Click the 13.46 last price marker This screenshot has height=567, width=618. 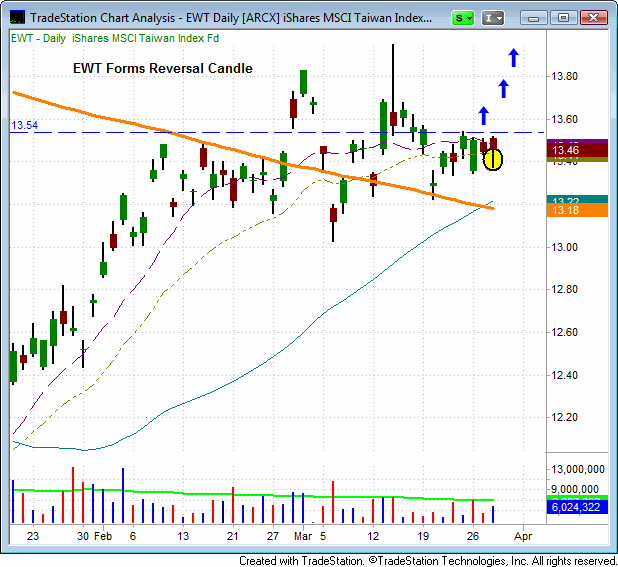coord(577,150)
